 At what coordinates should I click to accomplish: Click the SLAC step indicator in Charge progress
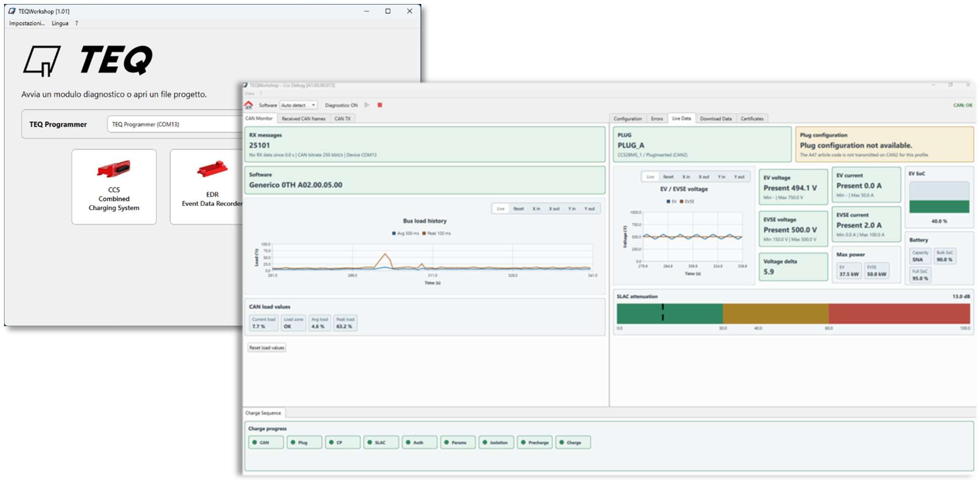(381, 442)
